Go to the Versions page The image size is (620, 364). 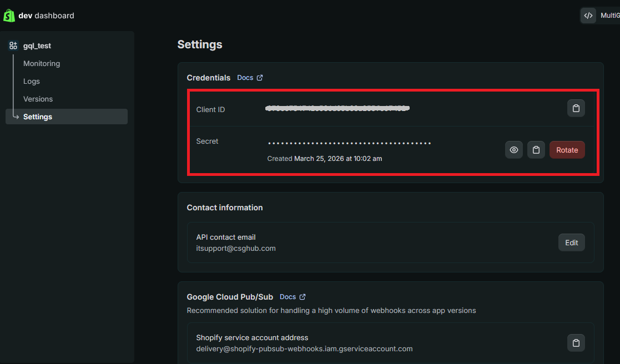pyautogui.click(x=38, y=99)
